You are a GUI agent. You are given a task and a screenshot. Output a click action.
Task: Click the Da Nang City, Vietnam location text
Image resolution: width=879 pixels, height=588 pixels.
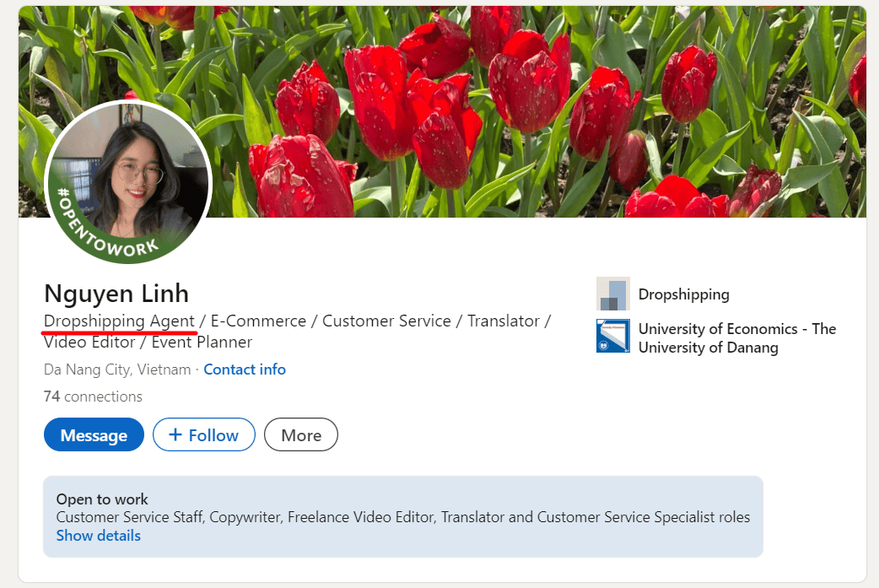(117, 370)
